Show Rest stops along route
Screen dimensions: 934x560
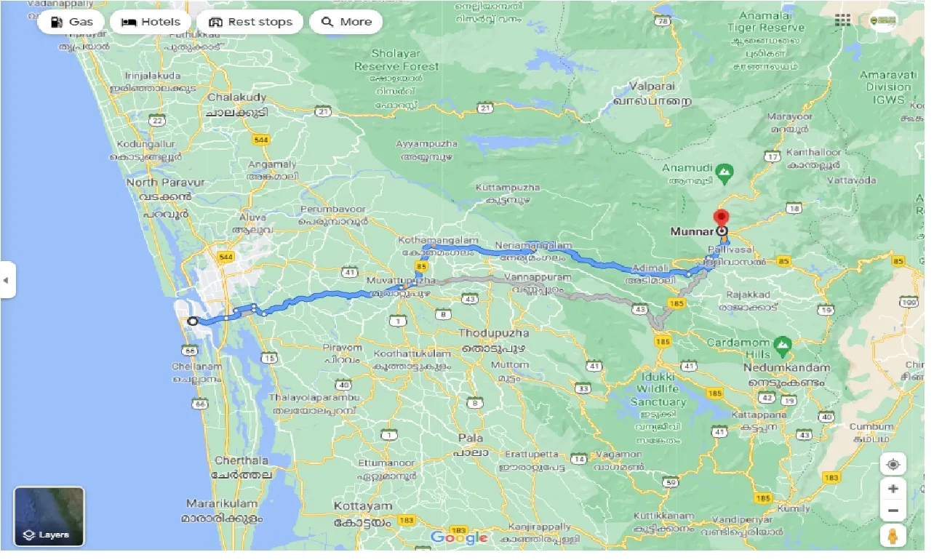250,22
